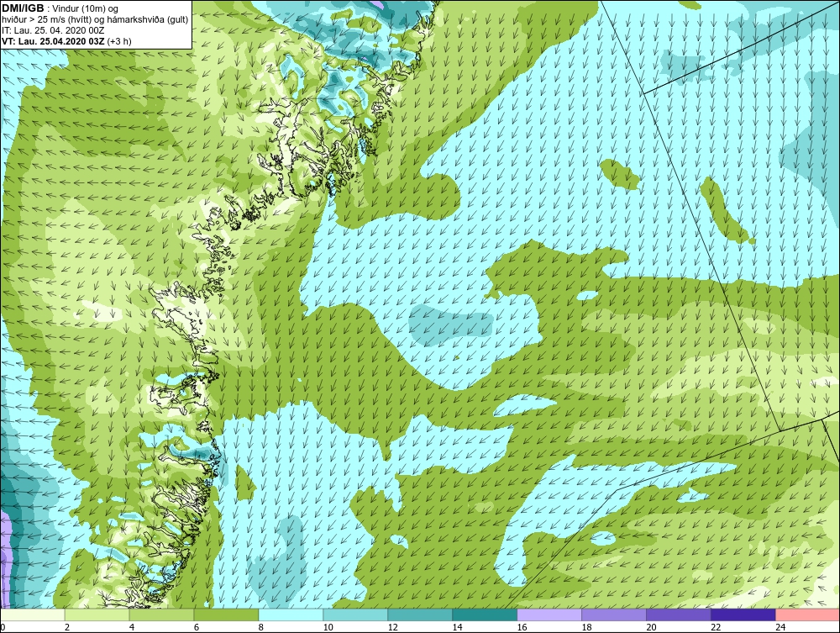Click the scale label '20'
This screenshot has height=633, width=840.
coord(652,627)
